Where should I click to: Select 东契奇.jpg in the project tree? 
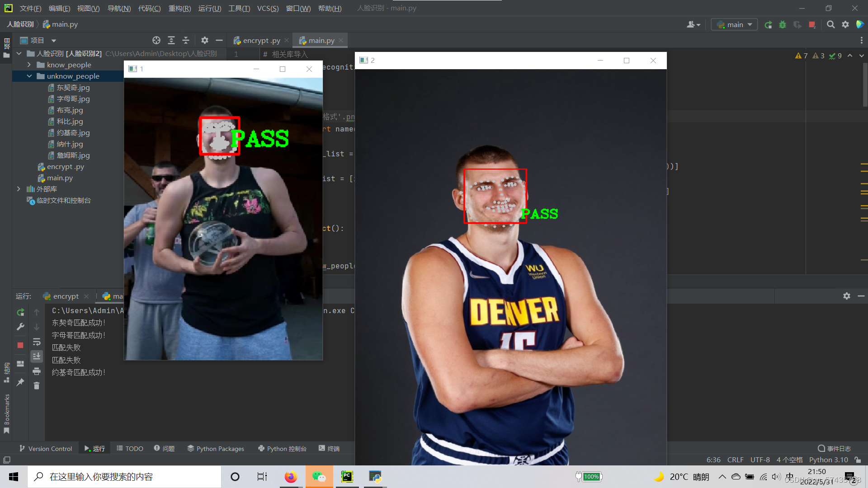(69, 88)
